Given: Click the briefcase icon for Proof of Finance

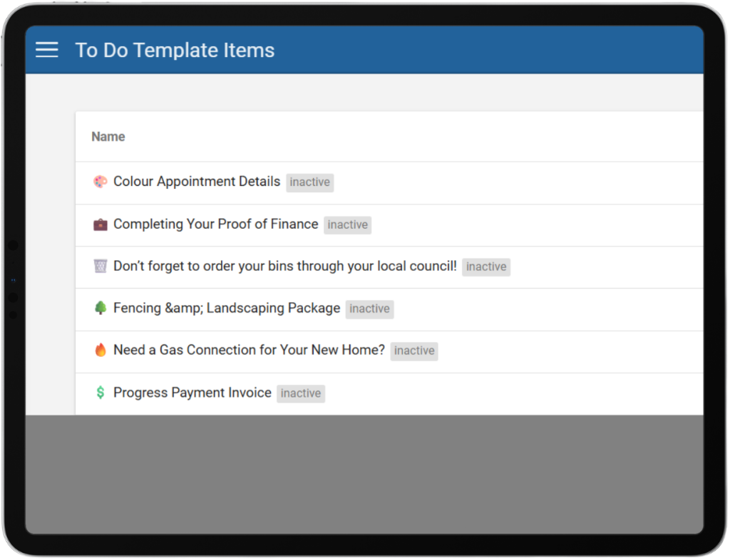Looking at the screenshot, I should [x=101, y=224].
